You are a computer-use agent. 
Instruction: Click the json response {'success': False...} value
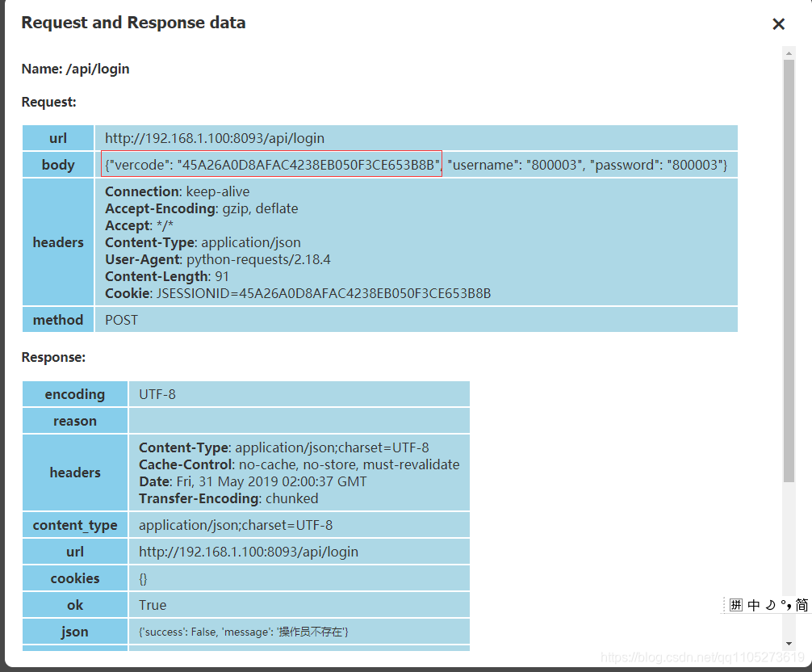244,632
